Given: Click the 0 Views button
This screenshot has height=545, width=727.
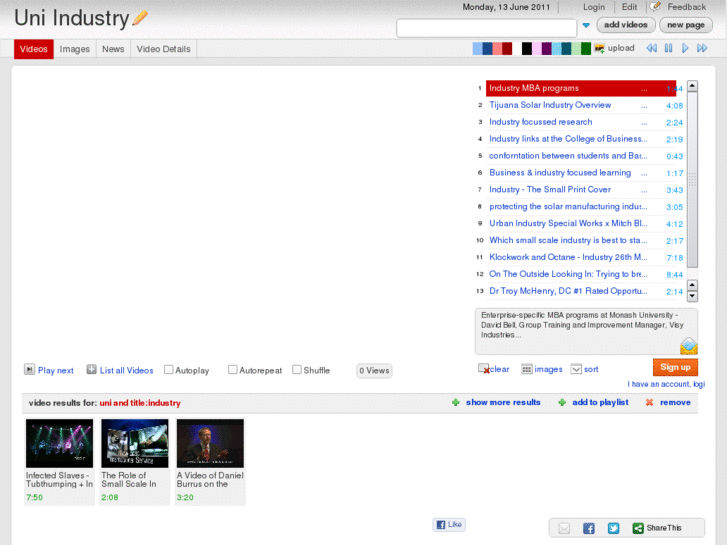Looking at the screenshot, I should pos(374,371).
